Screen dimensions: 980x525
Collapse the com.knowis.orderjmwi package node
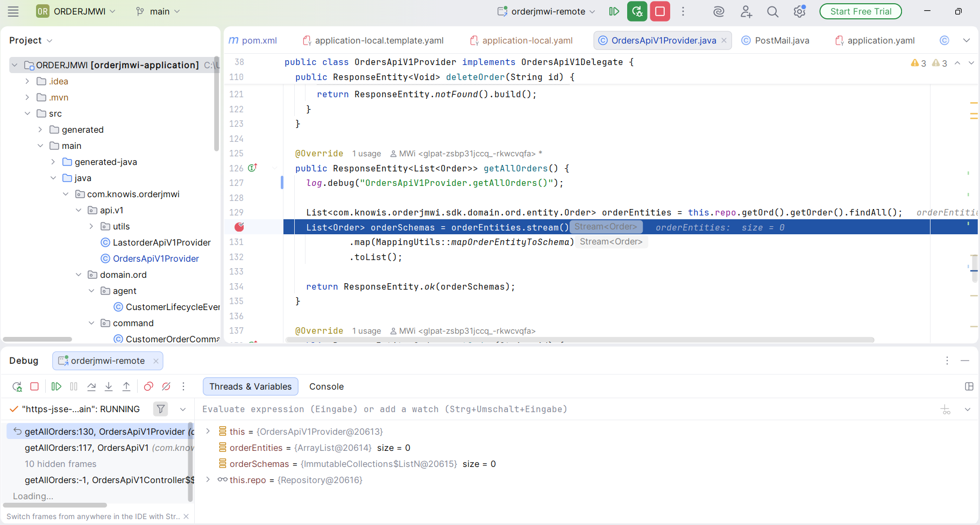click(x=66, y=194)
